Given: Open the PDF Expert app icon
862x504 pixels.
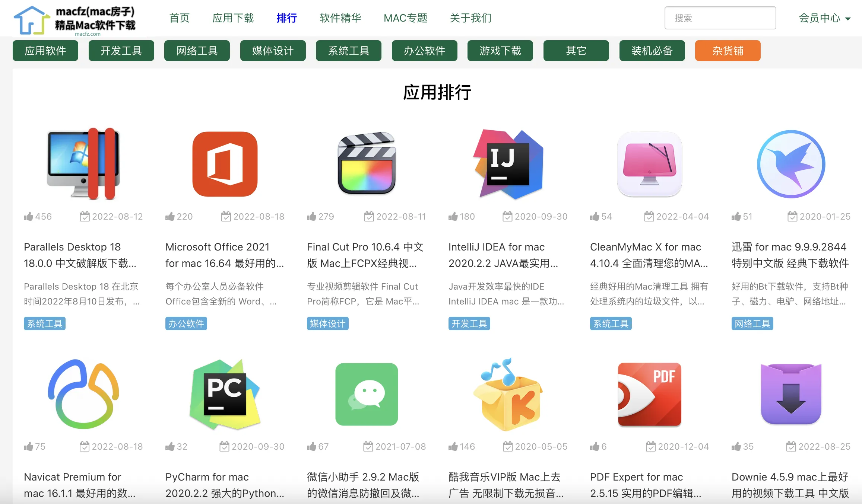Looking at the screenshot, I should click(x=650, y=394).
